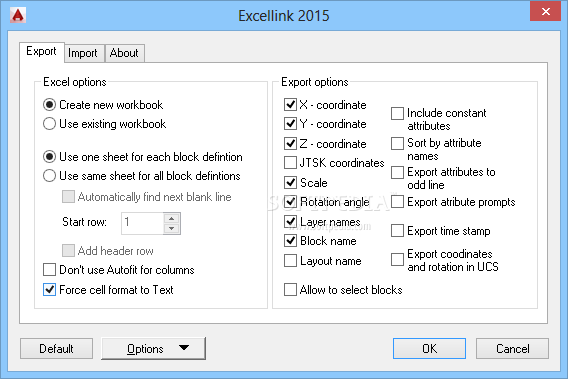Select Use existing workbook radio button
The height and width of the screenshot is (379, 568).
coord(49,124)
